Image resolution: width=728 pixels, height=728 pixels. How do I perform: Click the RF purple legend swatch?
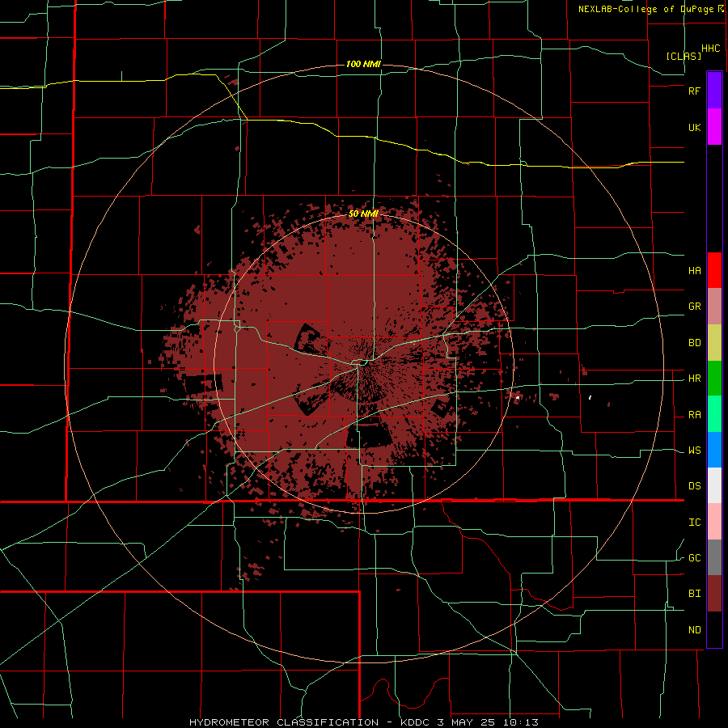click(x=714, y=91)
